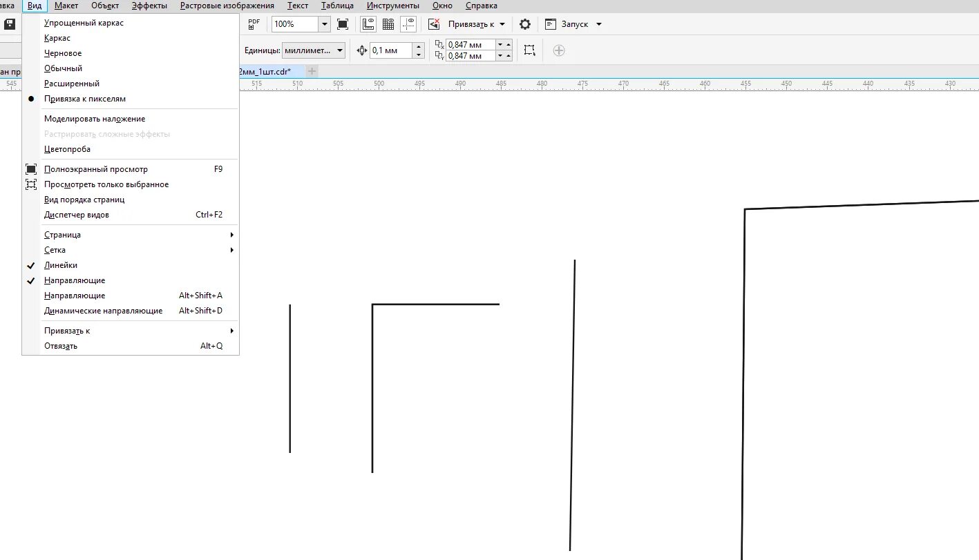Choose Направляющие with Alt+Shift+A shortcut
Viewport: 979px width, 560px height.
131,296
